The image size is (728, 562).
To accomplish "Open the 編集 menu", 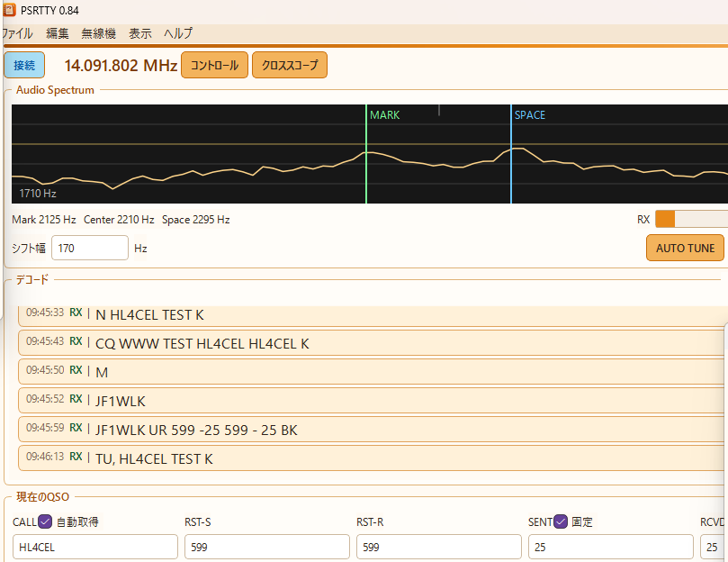I will (58, 33).
